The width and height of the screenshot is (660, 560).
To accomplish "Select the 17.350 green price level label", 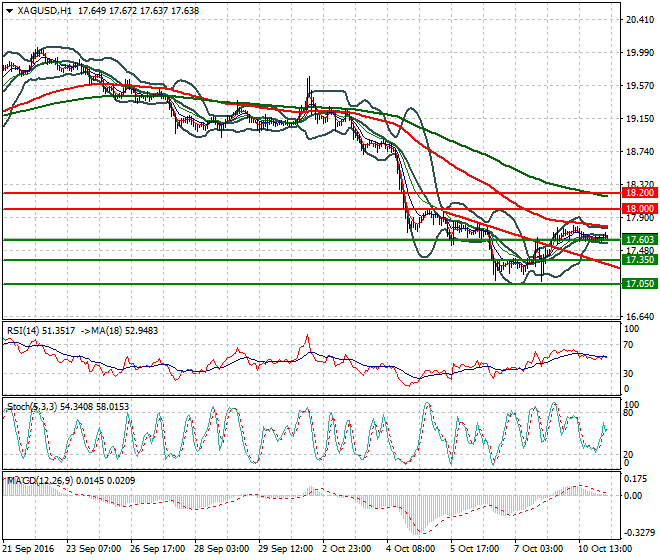I will point(640,260).
